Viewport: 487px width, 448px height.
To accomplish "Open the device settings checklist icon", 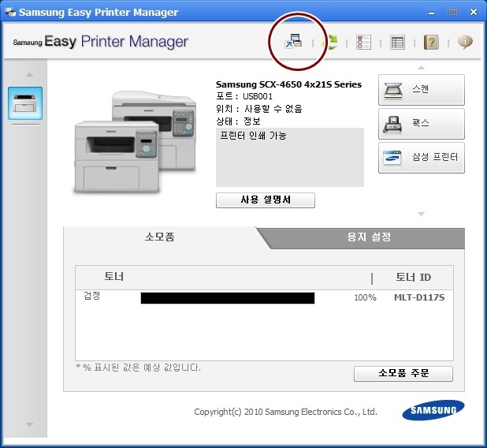I will tap(364, 42).
